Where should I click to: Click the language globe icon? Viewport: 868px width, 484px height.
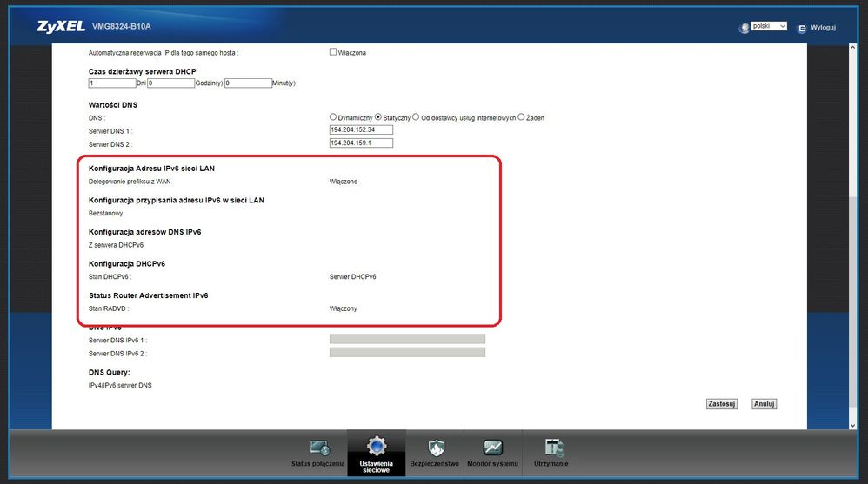(x=744, y=28)
